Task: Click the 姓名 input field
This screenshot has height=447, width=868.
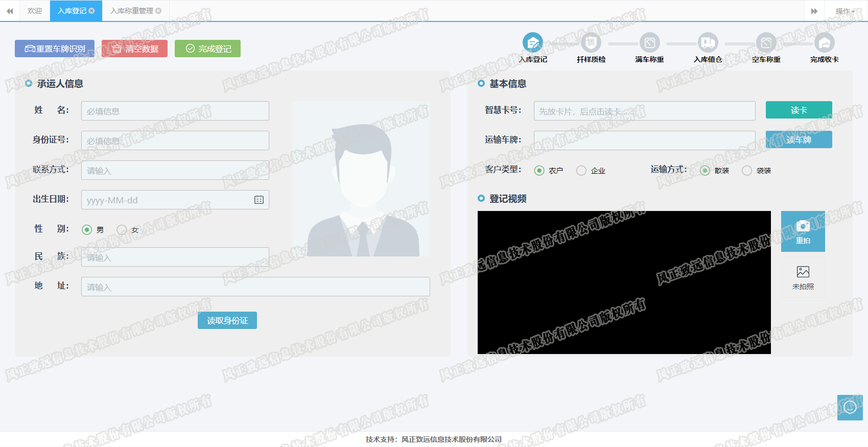Action: coord(175,111)
